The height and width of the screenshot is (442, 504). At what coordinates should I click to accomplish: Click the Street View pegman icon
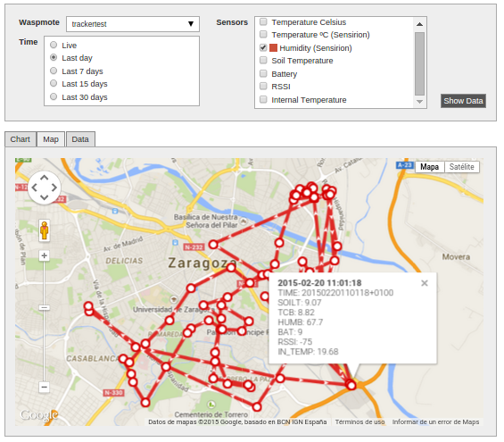(45, 230)
